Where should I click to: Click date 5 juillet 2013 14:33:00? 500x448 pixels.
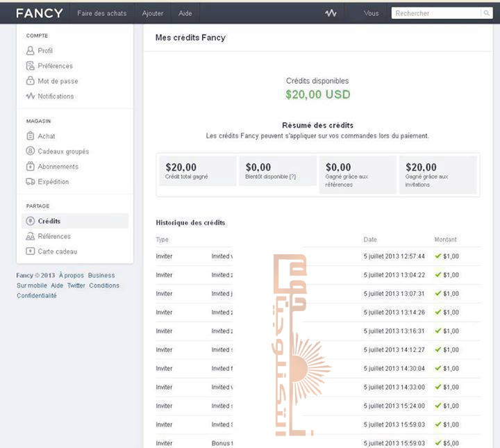pos(394,387)
